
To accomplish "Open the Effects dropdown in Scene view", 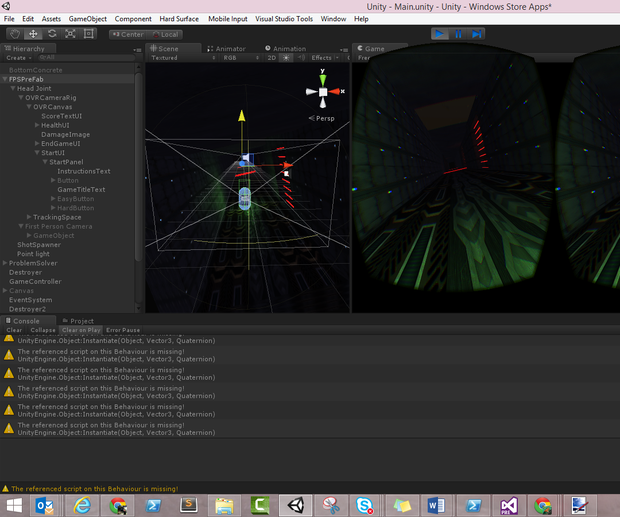I will click(x=325, y=58).
